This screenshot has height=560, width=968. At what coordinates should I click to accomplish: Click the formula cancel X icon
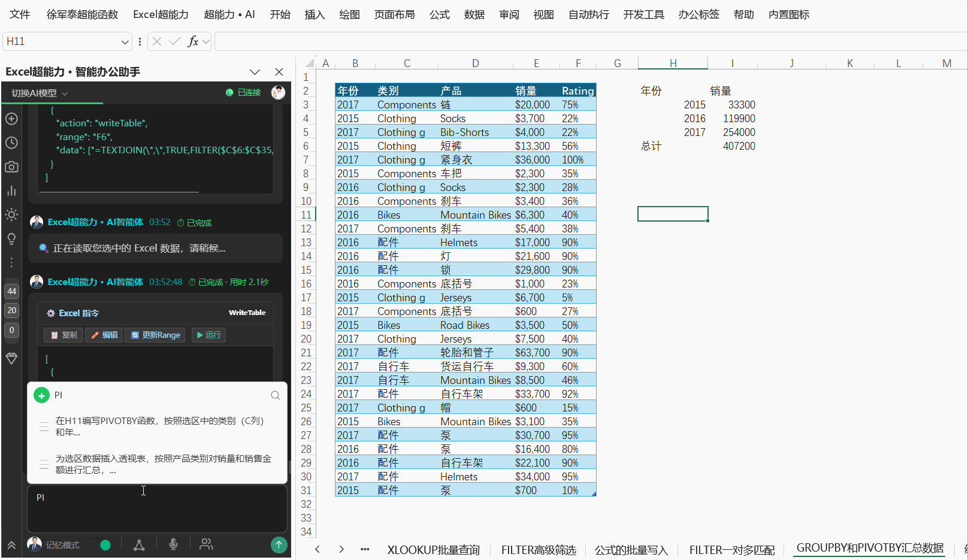pyautogui.click(x=157, y=41)
